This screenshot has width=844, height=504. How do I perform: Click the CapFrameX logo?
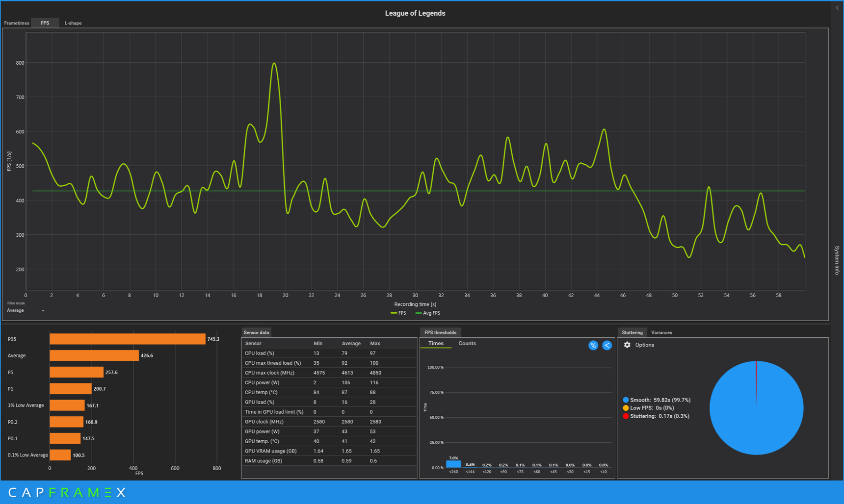point(67,492)
